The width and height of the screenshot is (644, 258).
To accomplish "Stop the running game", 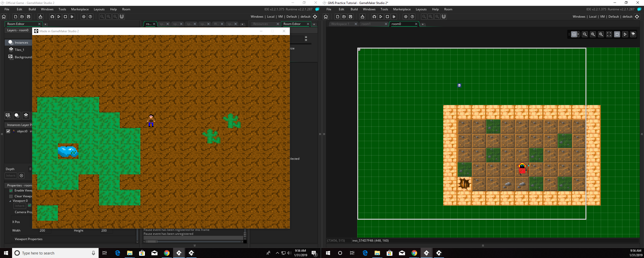I will coord(65,17).
